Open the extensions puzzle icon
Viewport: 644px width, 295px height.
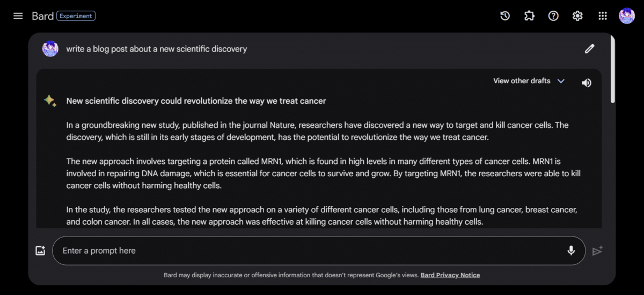[x=529, y=16]
